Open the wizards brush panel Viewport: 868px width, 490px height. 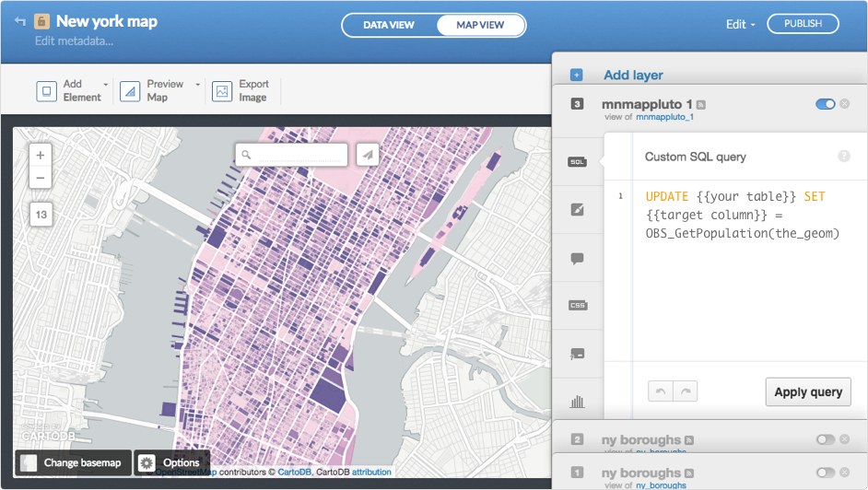tap(578, 210)
